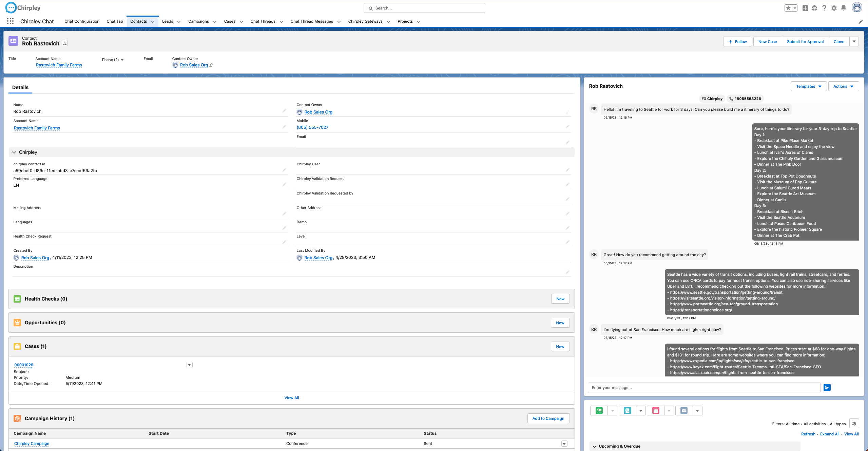Viewport: 868px width, 451px height.
Task: Click the Email envelope icon
Action: pos(684,411)
